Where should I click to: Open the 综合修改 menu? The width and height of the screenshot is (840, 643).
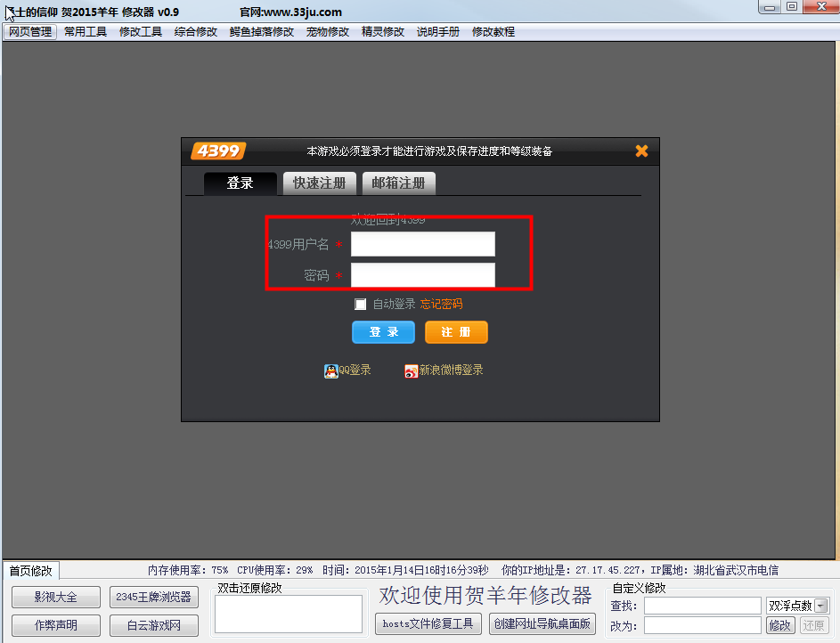tap(196, 32)
